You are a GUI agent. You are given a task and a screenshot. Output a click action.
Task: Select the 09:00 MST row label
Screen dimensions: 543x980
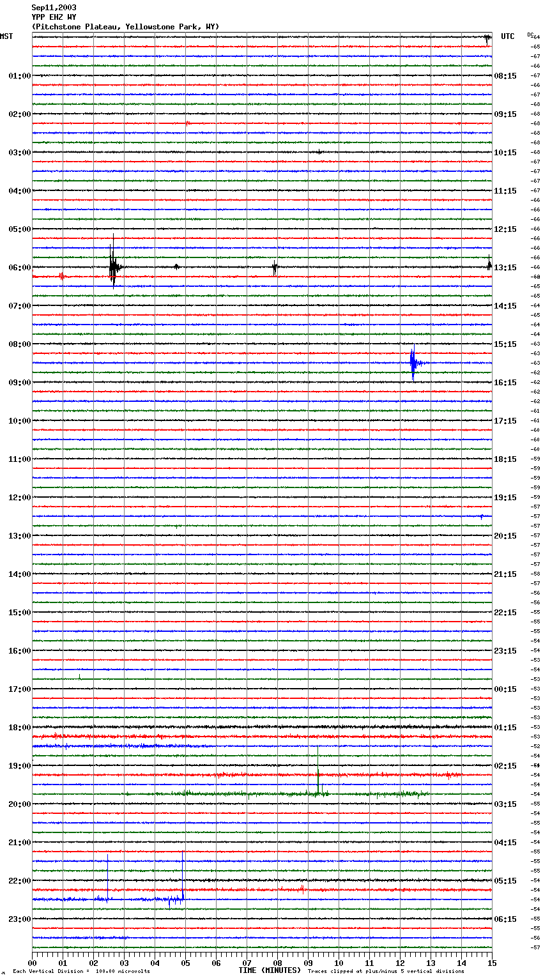tap(20, 383)
